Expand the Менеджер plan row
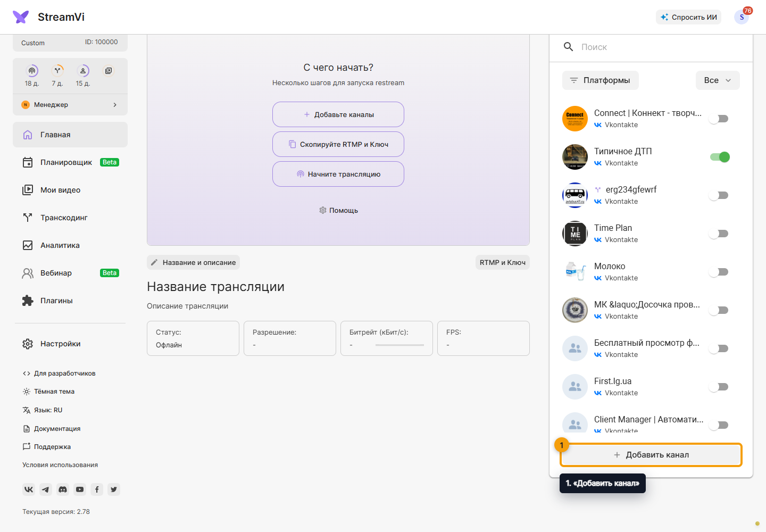766x532 pixels. (70, 105)
